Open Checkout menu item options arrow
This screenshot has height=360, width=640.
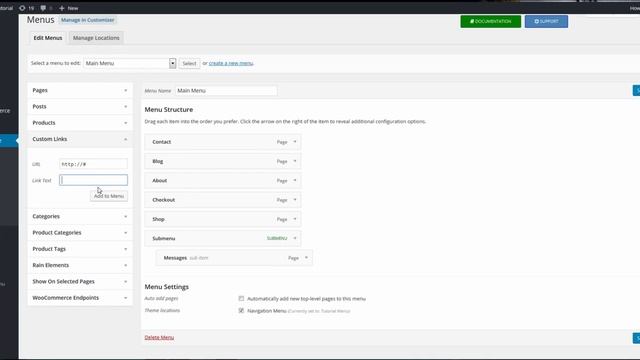pos(295,200)
